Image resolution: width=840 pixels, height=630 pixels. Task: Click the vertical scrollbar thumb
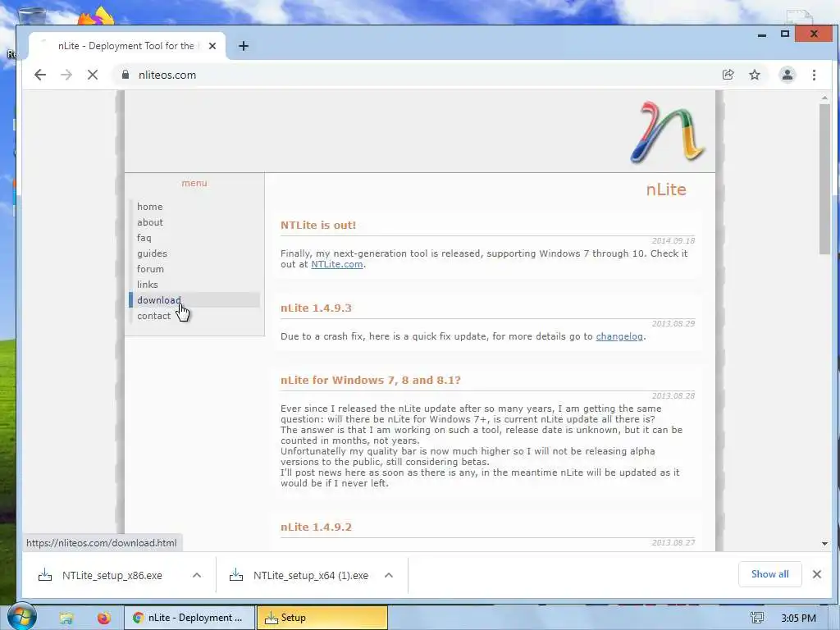click(824, 180)
